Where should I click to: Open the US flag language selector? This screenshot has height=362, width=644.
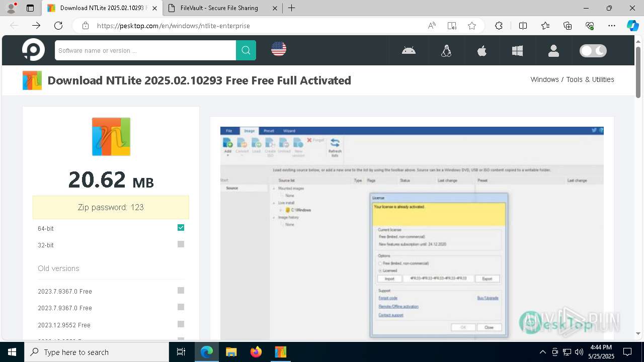pos(279,49)
